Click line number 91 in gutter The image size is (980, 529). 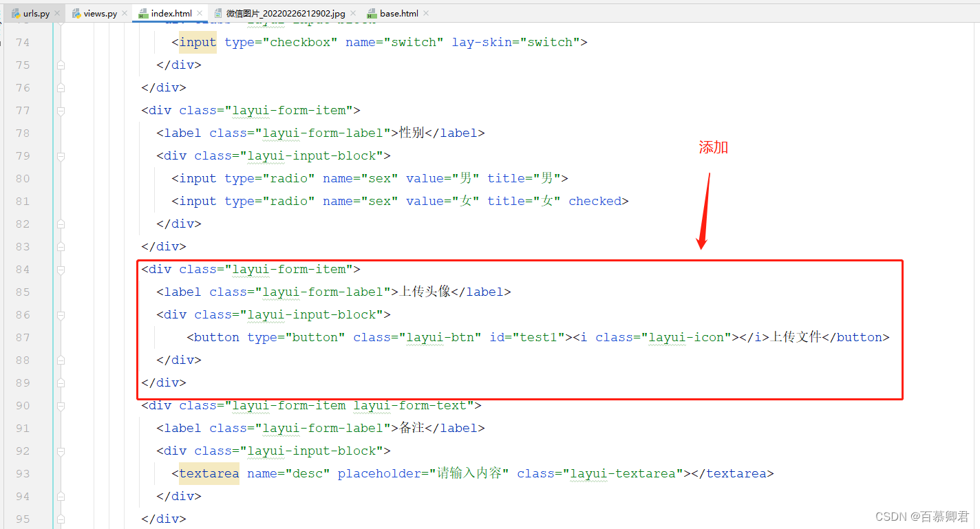click(23, 429)
